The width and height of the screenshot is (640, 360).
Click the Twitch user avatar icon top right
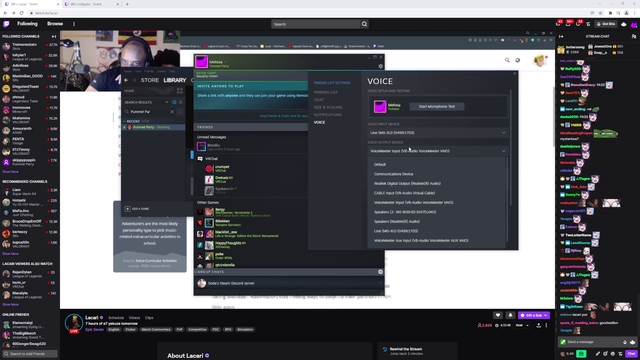[x=633, y=24]
